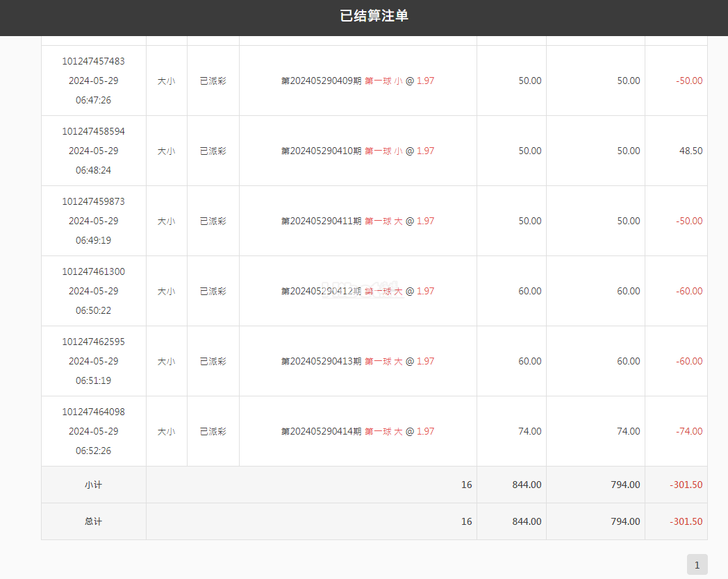The height and width of the screenshot is (579, 728).
Task: Click subtotal result -301.50 in 小计 row
Action: pyautogui.click(x=686, y=485)
